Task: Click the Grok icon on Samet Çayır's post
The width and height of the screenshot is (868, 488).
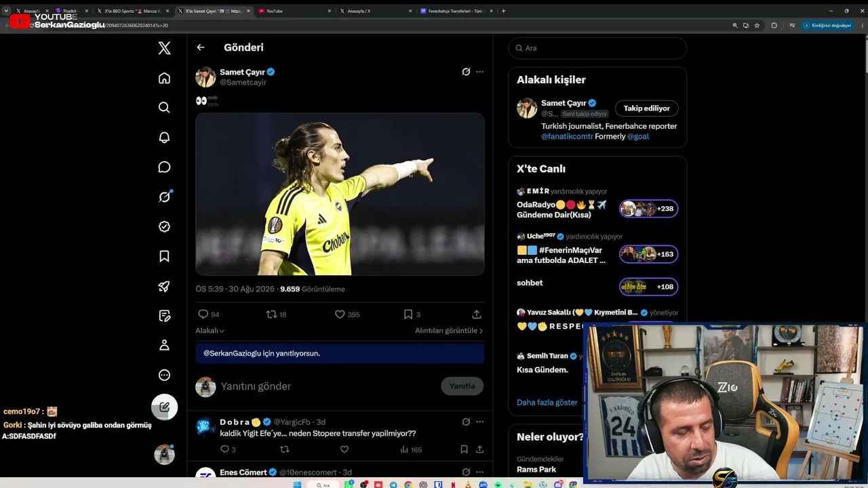Action: point(466,72)
